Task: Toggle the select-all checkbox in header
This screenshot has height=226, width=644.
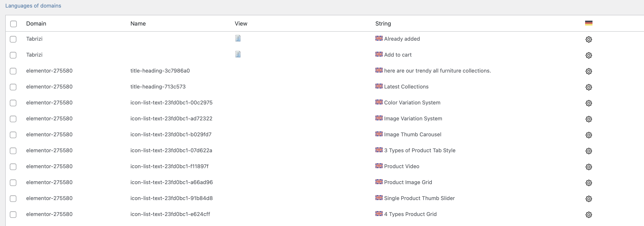Action: (x=13, y=24)
